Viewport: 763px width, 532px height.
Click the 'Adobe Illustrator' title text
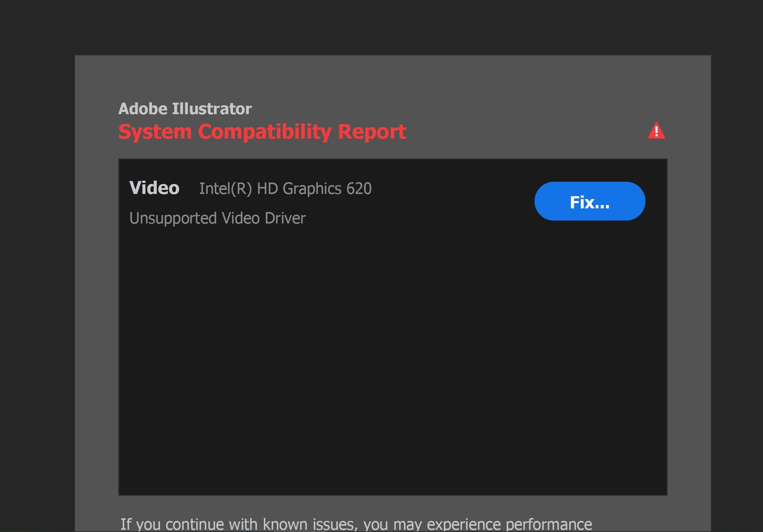pyautogui.click(x=185, y=109)
